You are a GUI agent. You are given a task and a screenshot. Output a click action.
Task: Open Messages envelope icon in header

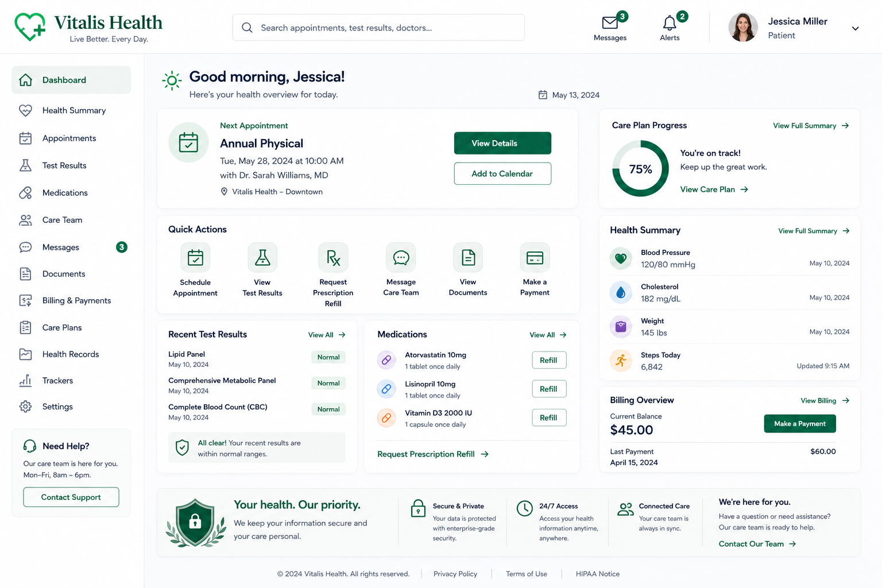pos(610,23)
